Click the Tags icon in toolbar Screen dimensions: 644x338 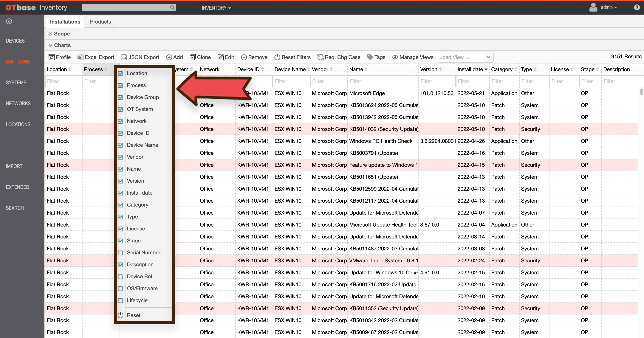tap(370, 57)
